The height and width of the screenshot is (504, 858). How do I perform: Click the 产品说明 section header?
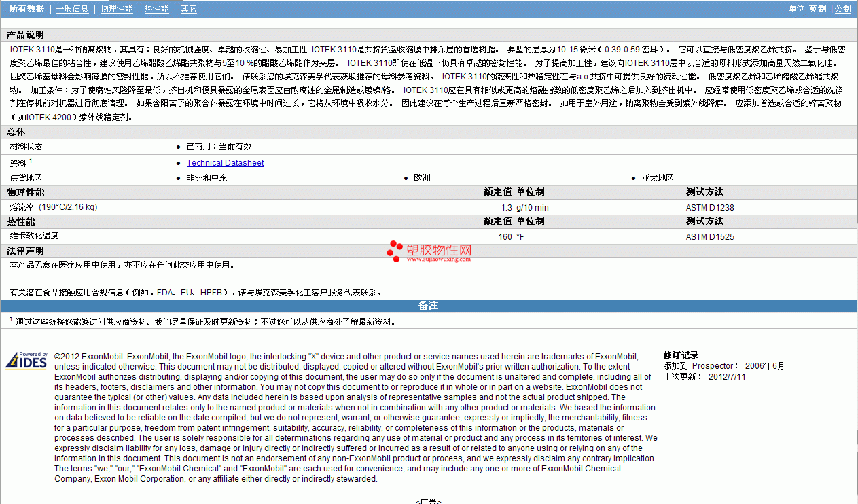pyautogui.click(x=25, y=35)
